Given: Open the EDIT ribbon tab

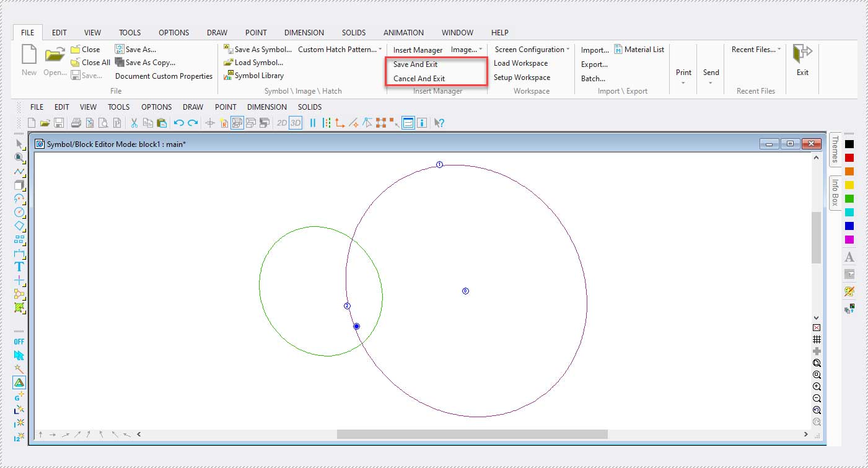Looking at the screenshot, I should click(x=59, y=33).
